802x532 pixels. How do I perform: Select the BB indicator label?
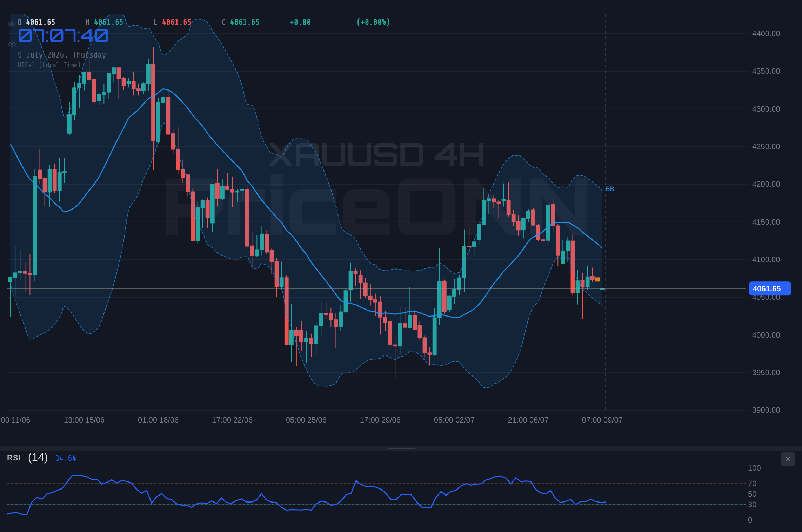610,189
